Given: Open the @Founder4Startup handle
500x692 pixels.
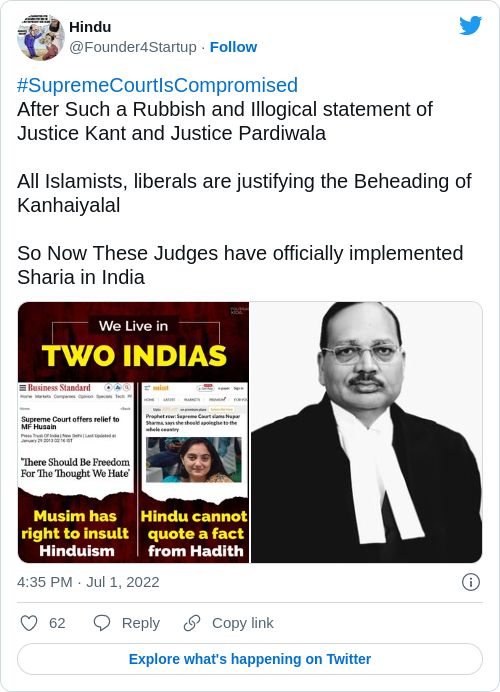Looking at the screenshot, I should [133, 47].
